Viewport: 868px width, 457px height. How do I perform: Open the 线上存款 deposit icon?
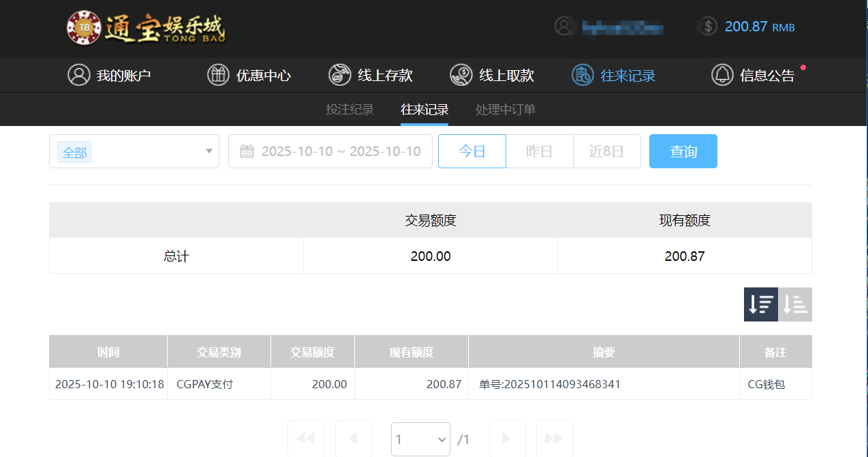pos(339,75)
